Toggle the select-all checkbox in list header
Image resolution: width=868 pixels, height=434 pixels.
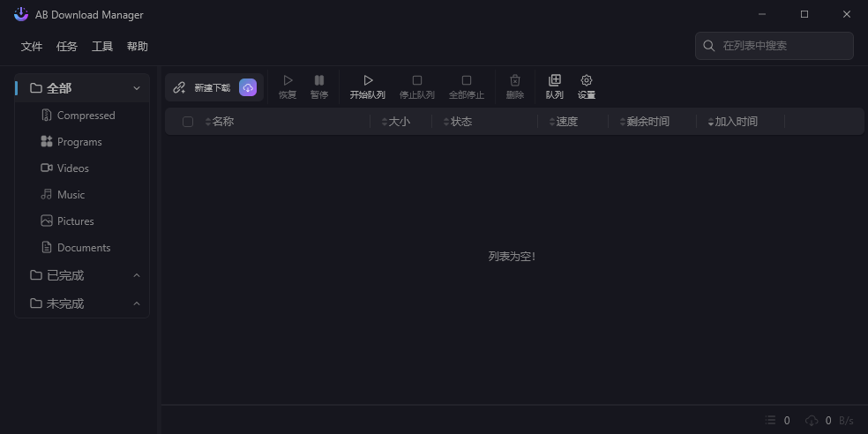(x=188, y=122)
